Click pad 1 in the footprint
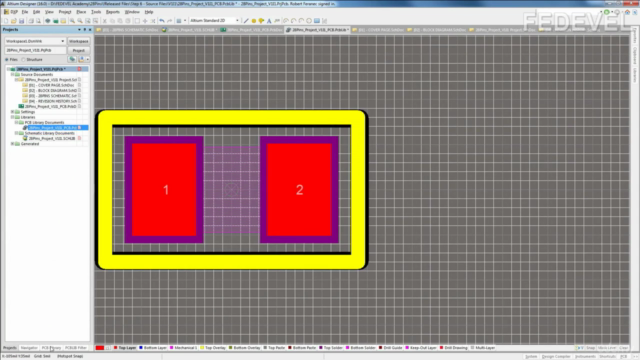Screen dimensions: 640x360 [164, 190]
